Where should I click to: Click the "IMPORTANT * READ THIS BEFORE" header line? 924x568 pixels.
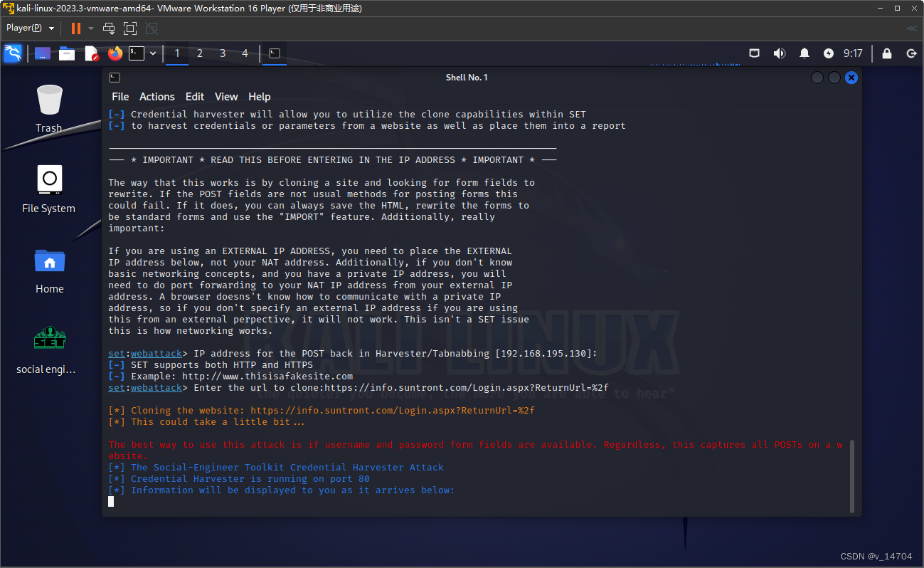click(332, 160)
